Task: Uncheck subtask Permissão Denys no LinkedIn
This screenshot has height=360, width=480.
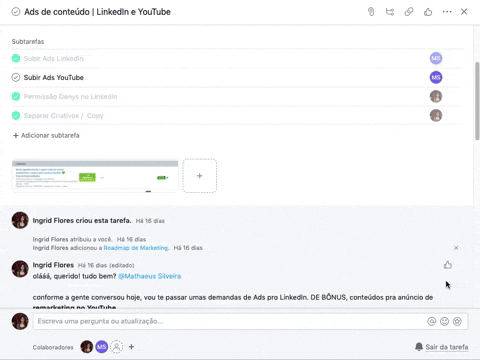Action: click(x=16, y=97)
